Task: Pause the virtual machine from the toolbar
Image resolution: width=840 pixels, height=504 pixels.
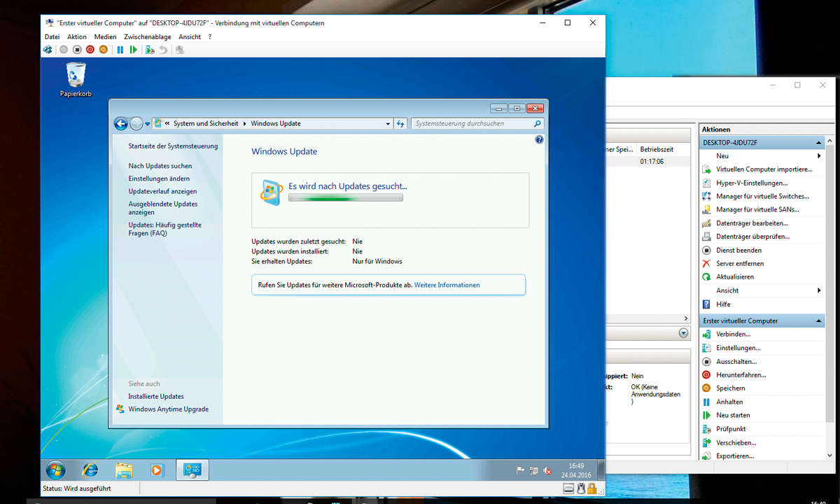Action: 120,50
